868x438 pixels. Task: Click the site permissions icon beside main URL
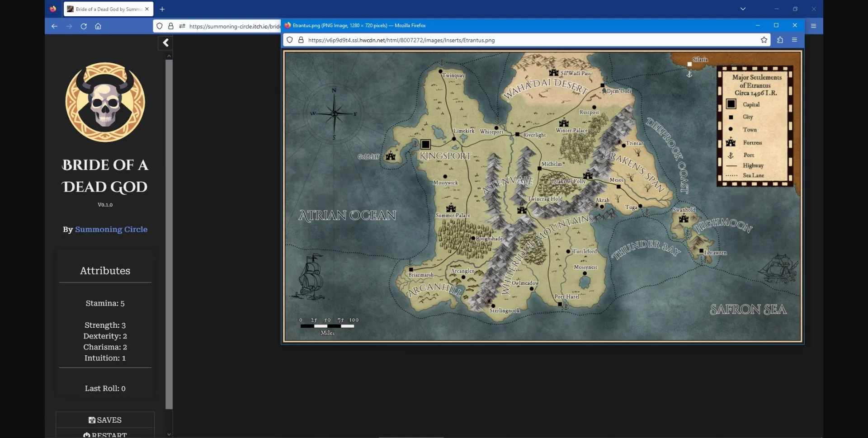182,26
